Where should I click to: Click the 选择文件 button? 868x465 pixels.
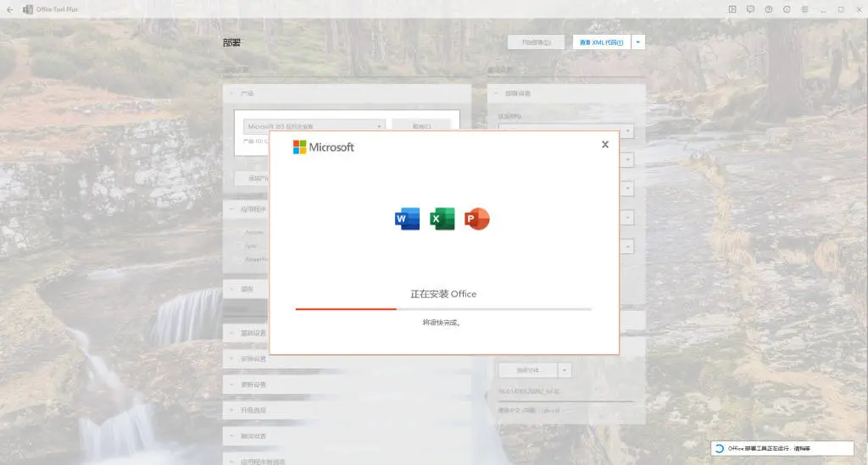pyautogui.click(x=527, y=370)
